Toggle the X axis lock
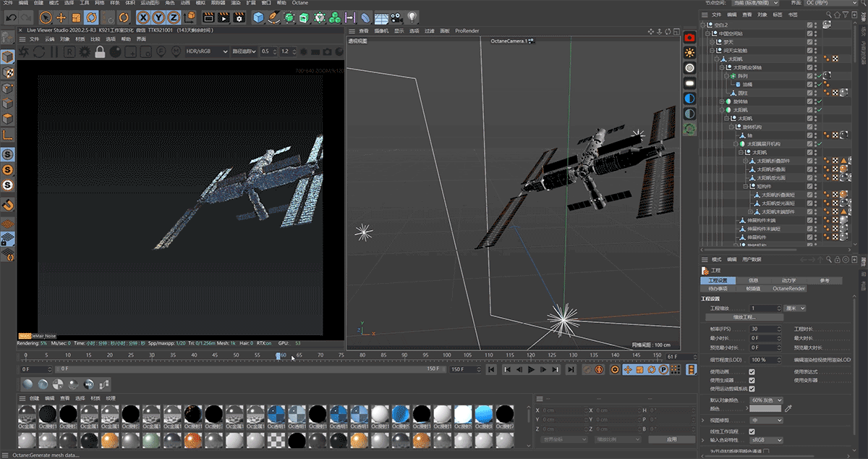The width and height of the screenshot is (868, 459). pyautogui.click(x=144, y=17)
